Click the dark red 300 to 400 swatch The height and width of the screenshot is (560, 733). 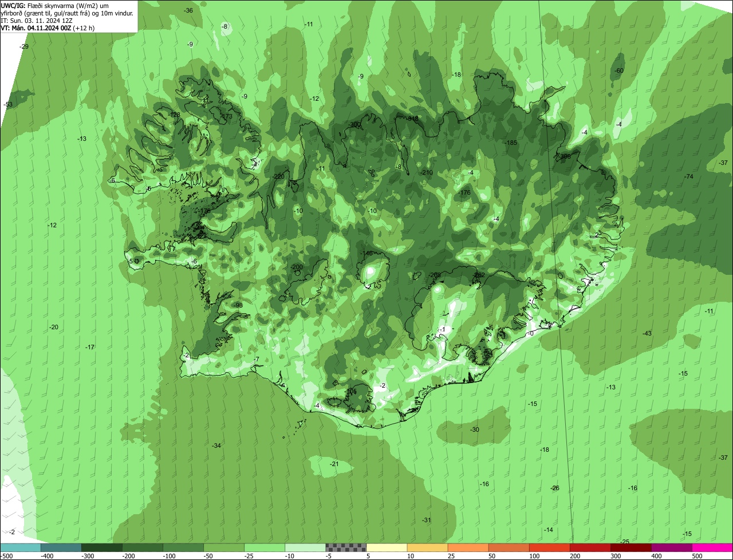[x=631, y=547]
